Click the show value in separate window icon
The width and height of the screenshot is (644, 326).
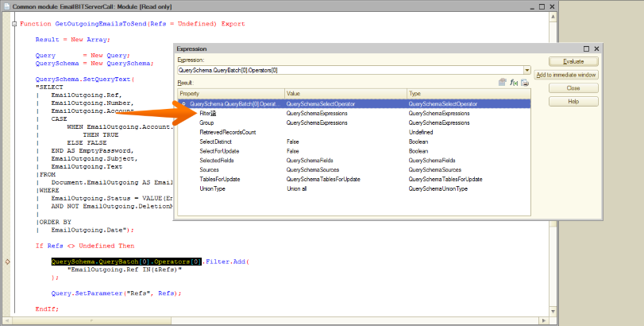point(502,82)
